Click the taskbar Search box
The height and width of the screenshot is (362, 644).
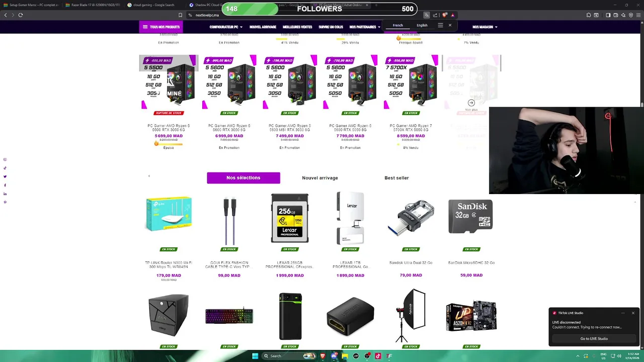(289, 356)
